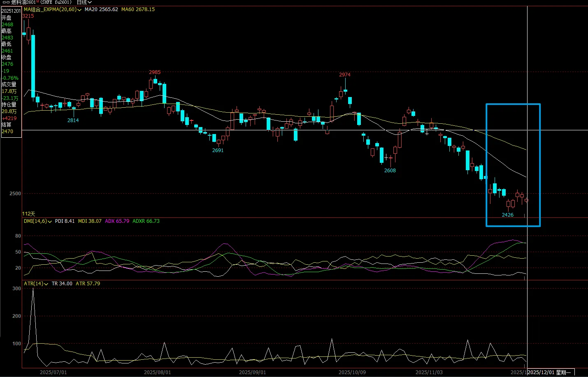The height and width of the screenshot is (377, 588).
Task: Click the 2500 price axis label
Action: [x=15, y=194]
